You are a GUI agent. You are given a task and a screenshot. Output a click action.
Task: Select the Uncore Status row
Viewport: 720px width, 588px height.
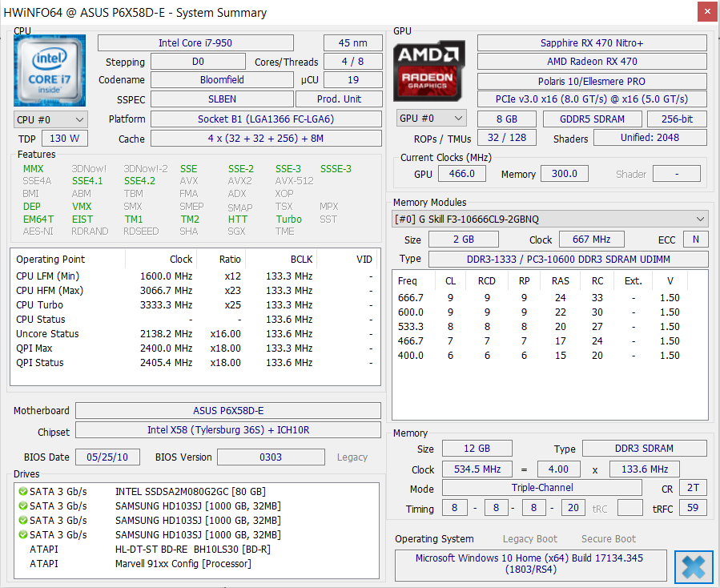pyautogui.click(x=195, y=334)
